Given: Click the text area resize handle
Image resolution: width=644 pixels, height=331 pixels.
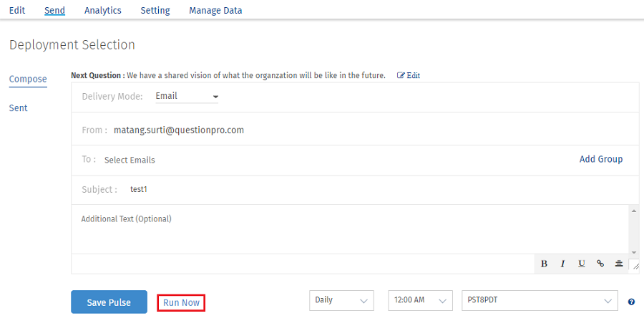Looking at the screenshot, I should (x=635, y=265).
